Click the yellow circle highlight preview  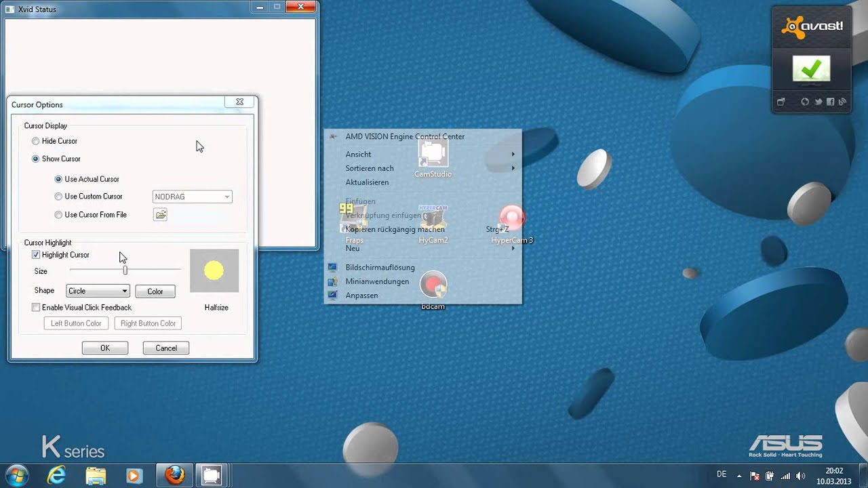point(214,271)
